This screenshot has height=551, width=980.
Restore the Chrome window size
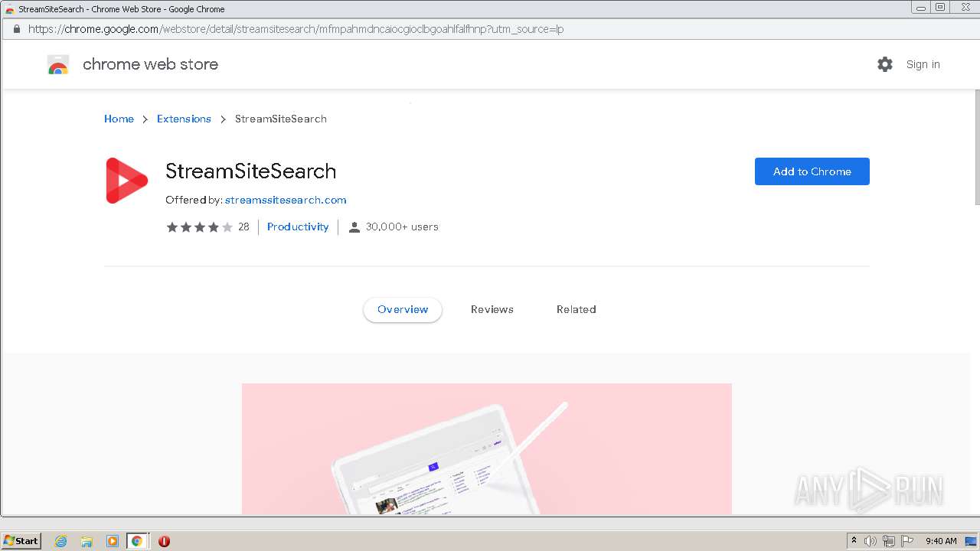[x=940, y=7]
